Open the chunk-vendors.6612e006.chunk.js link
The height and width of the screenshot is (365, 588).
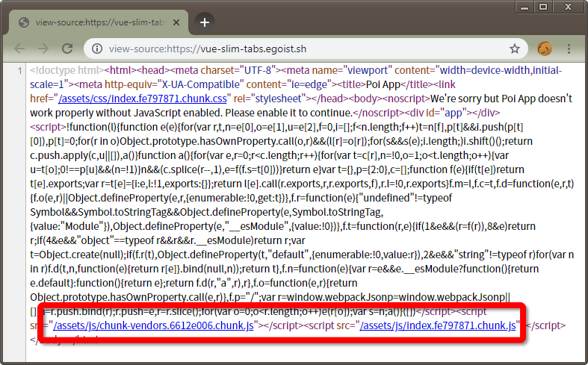click(x=153, y=325)
